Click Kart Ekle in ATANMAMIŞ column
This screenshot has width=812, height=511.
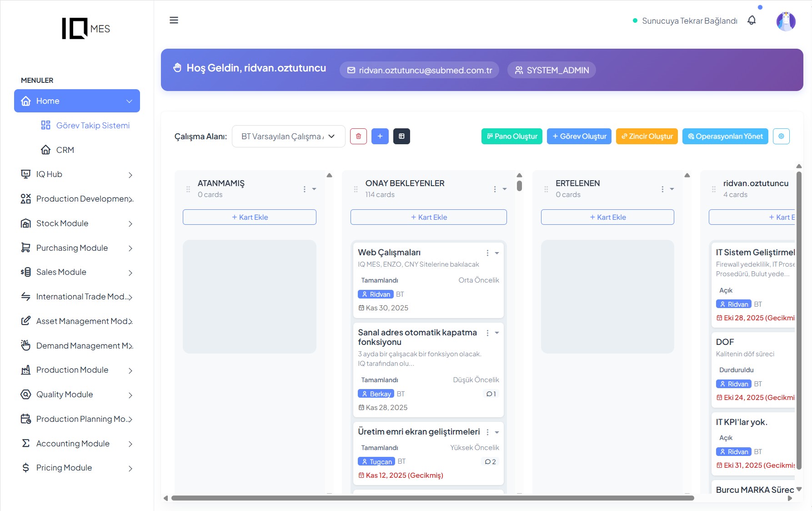pos(250,217)
